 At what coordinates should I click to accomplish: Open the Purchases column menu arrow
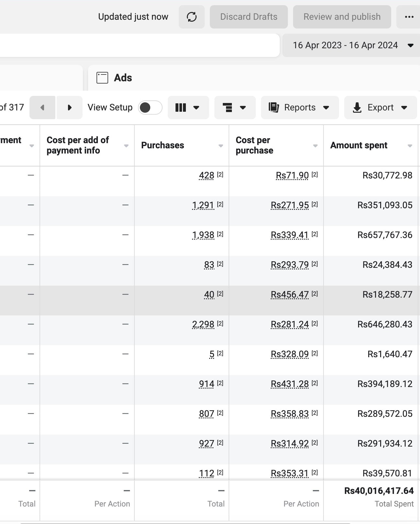[221, 146]
